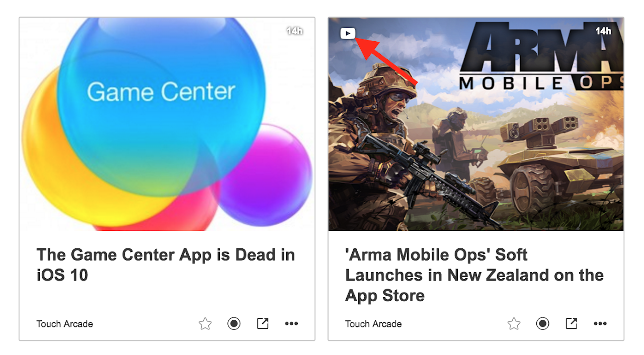Open Game Center article in new window

[x=263, y=323]
